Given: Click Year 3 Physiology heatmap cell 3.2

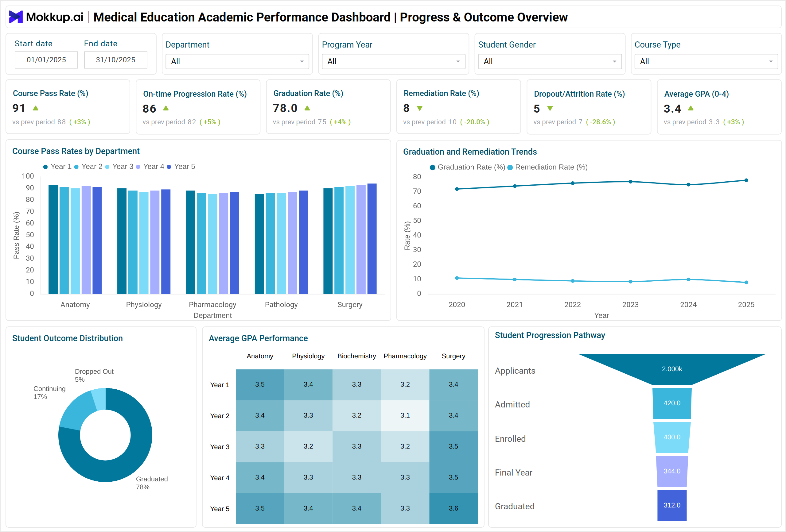Looking at the screenshot, I should (x=308, y=446).
